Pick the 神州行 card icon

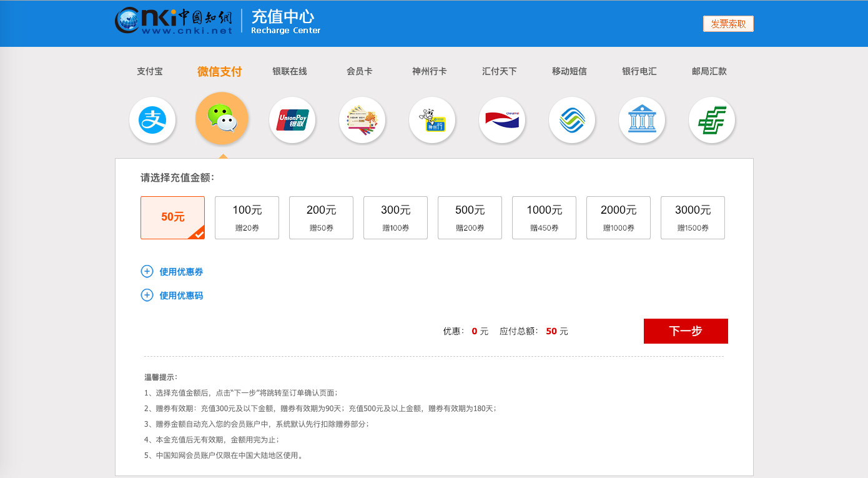[432, 120]
